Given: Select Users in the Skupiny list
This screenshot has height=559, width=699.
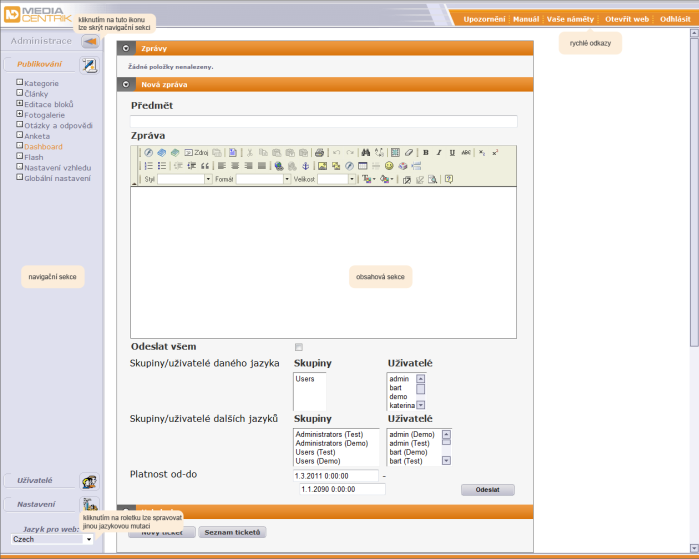Looking at the screenshot, I should (x=305, y=379).
